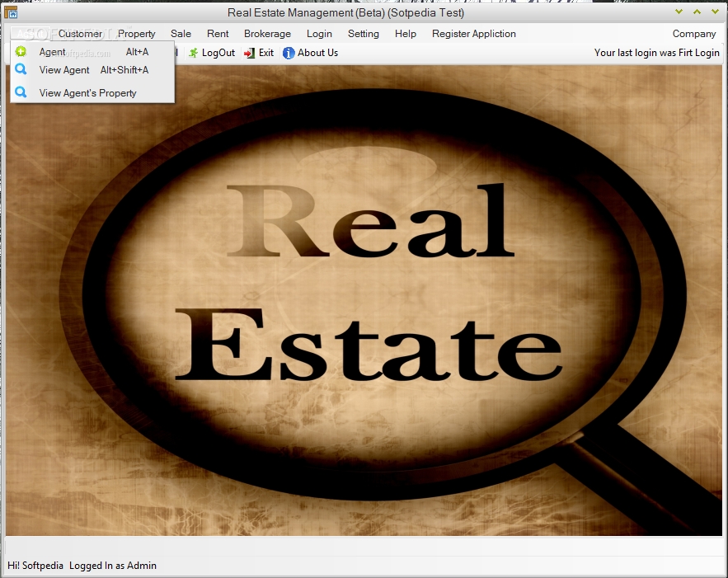Click the first green chevron in title bar
The height and width of the screenshot is (578, 728).
click(x=679, y=12)
